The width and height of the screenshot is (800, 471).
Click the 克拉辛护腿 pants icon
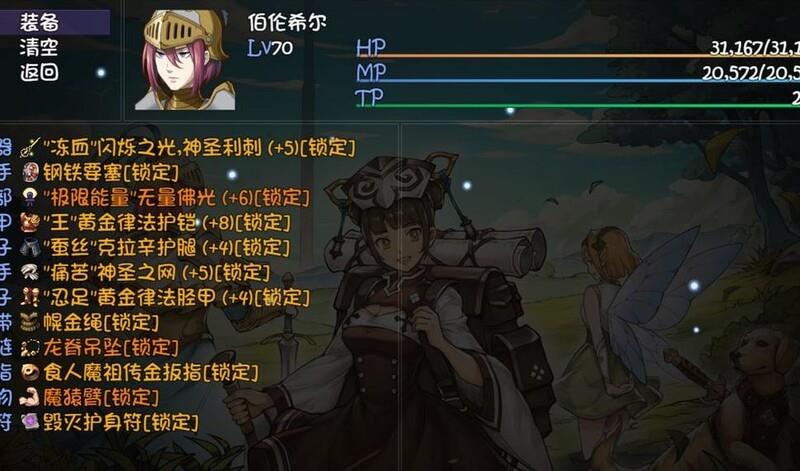pos(30,247)
